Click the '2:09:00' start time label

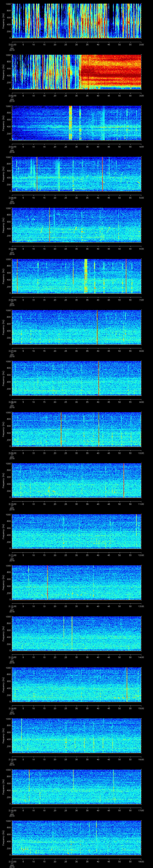tap(12, 453)
